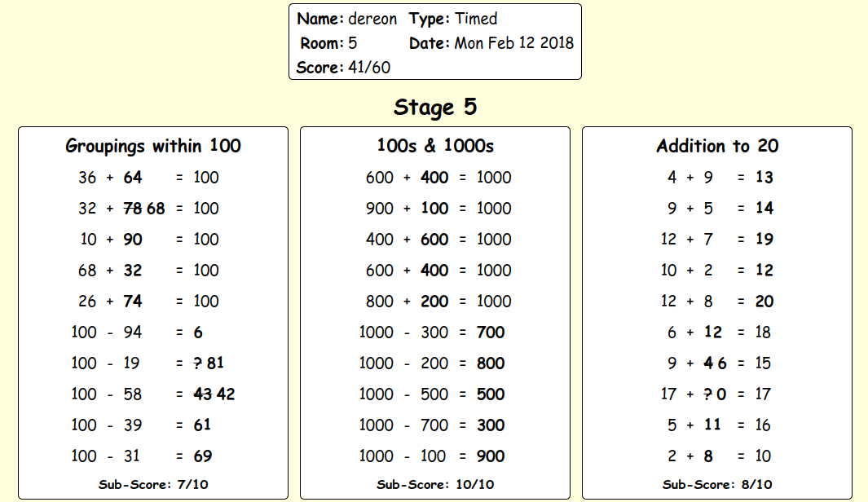Click bold 8 in the '2 + 8 = 10' row
The height and width of the screenshot is (502, 868).
coord(708,456)
